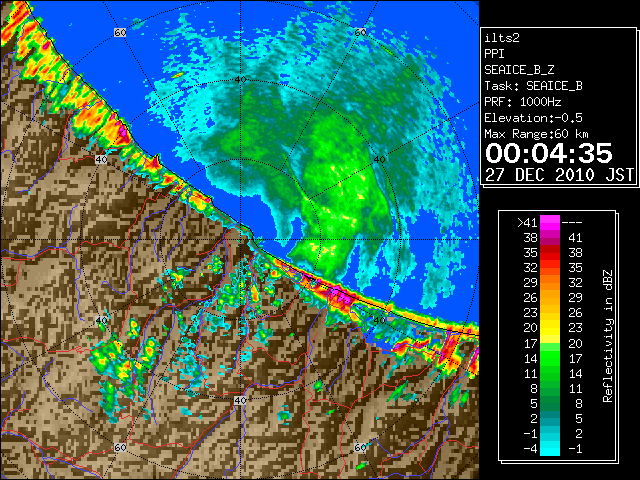Pick the teal 2–5 dBZ legend swatch
Screen dimensions: 640x480
[550, 419]
